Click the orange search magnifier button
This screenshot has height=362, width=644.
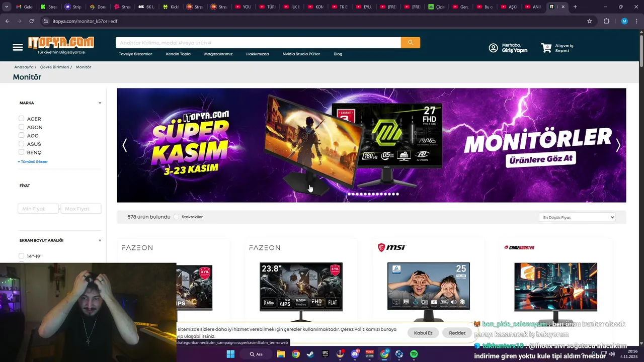(411, 43)
